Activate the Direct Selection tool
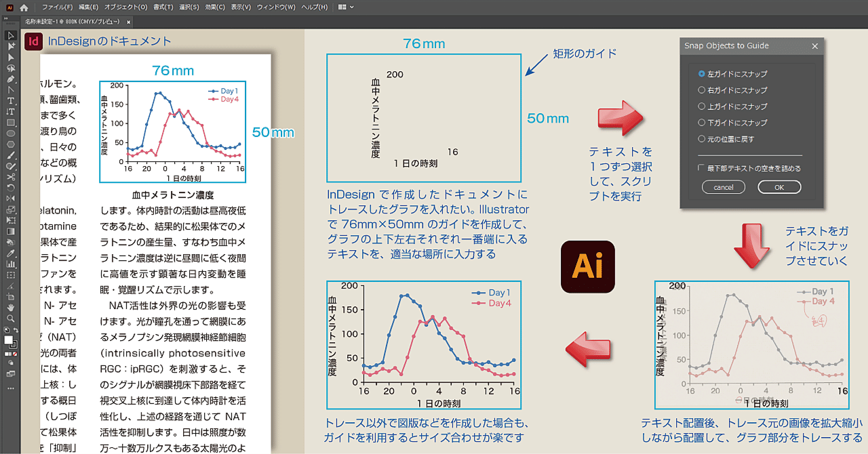The width and height of the screenshot is (868, 454). (x=10, y=47)
